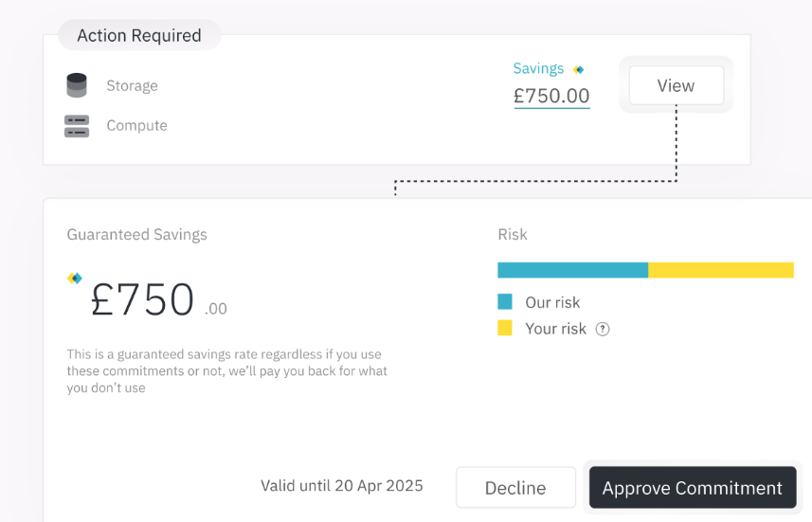Click the Compute text label

click(x=136, y=126)
